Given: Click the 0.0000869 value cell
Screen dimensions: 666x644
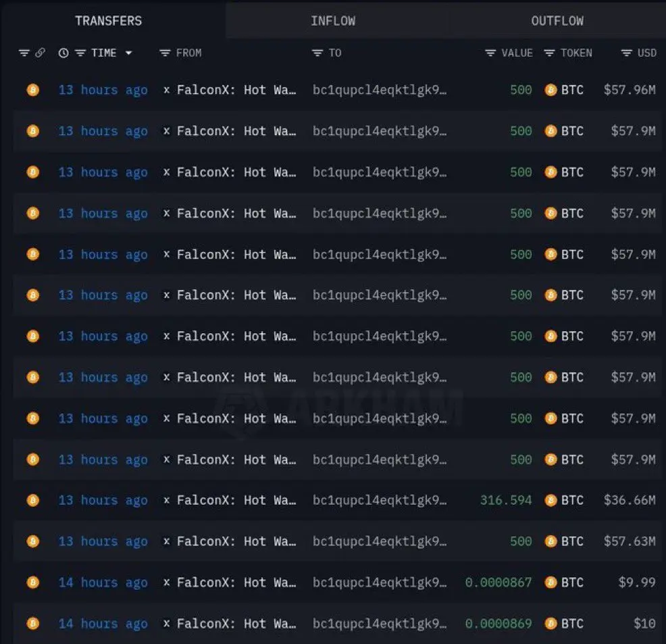Looking at the screenshot, I should 498,623.
